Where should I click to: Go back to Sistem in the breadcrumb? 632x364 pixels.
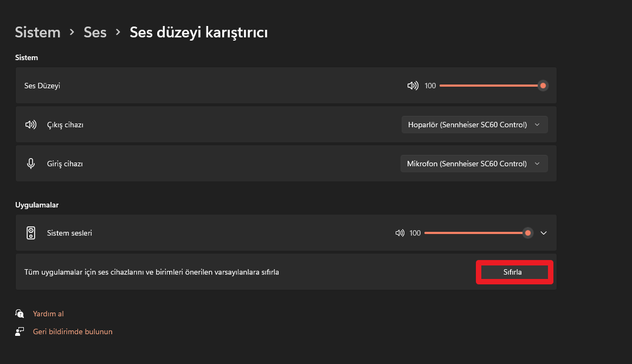coord(37,32)
